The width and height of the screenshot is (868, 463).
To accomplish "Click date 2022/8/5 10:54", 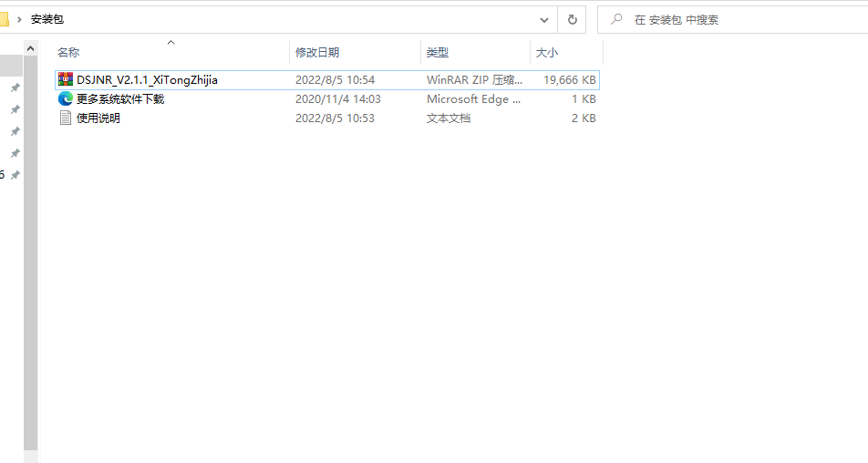I will click(335, 79).
